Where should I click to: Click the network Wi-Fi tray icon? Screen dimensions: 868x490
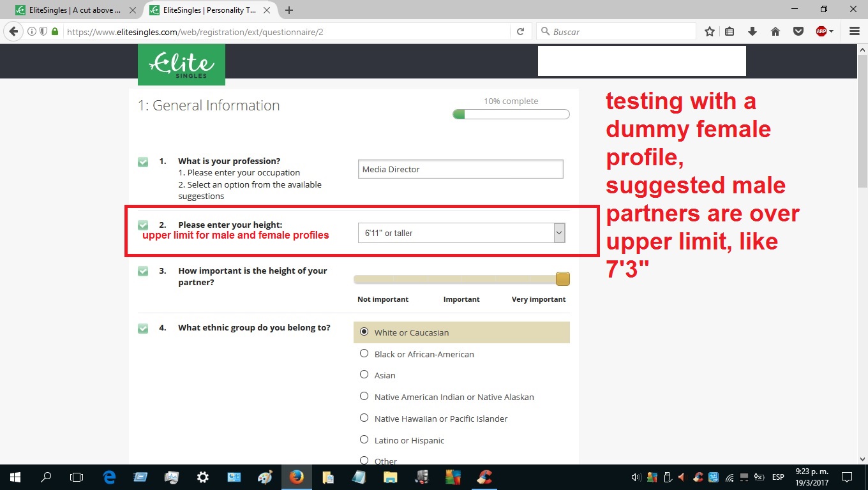tap(730, 477)
